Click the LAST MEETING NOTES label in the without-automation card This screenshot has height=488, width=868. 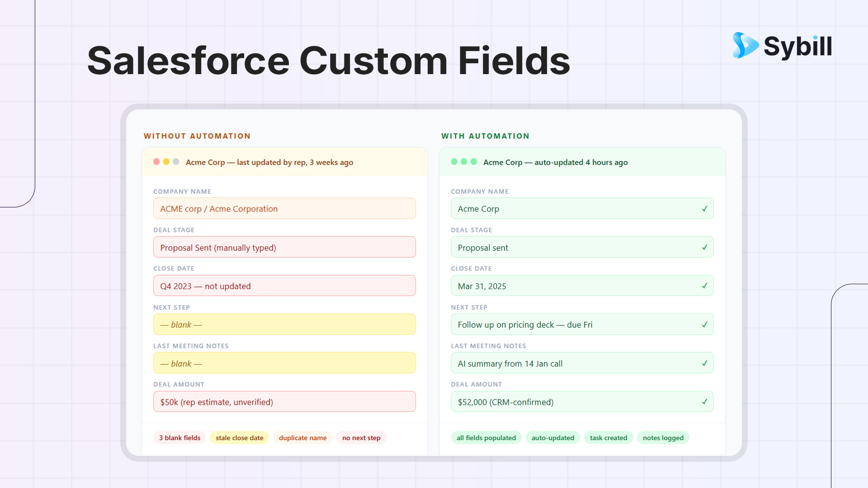(191, 346)
